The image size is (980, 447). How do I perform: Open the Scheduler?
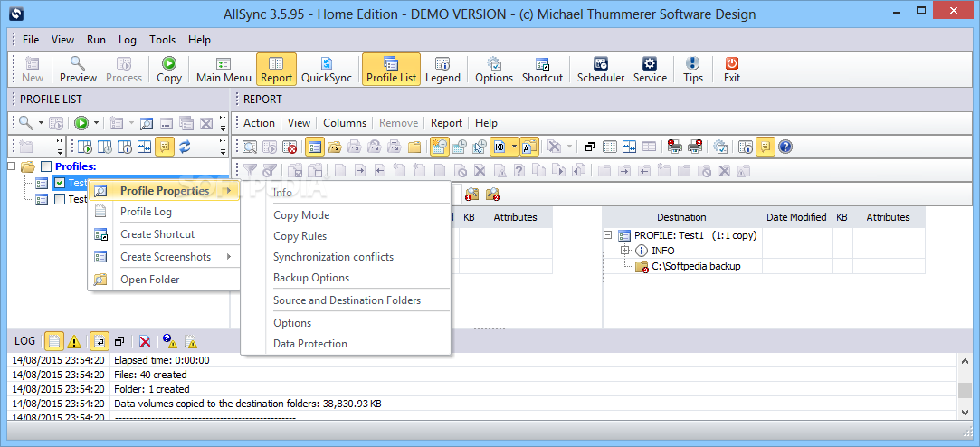[x=601, y=70]
